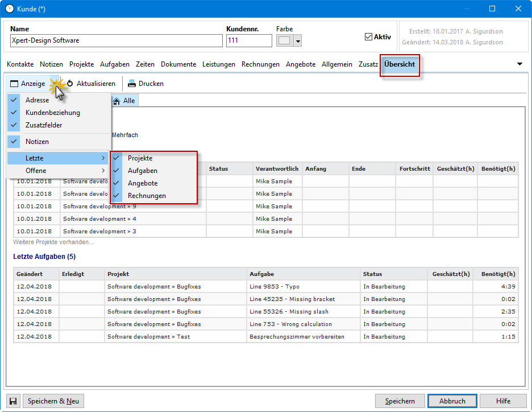Click the clock icon in title bar

point(10,9)
